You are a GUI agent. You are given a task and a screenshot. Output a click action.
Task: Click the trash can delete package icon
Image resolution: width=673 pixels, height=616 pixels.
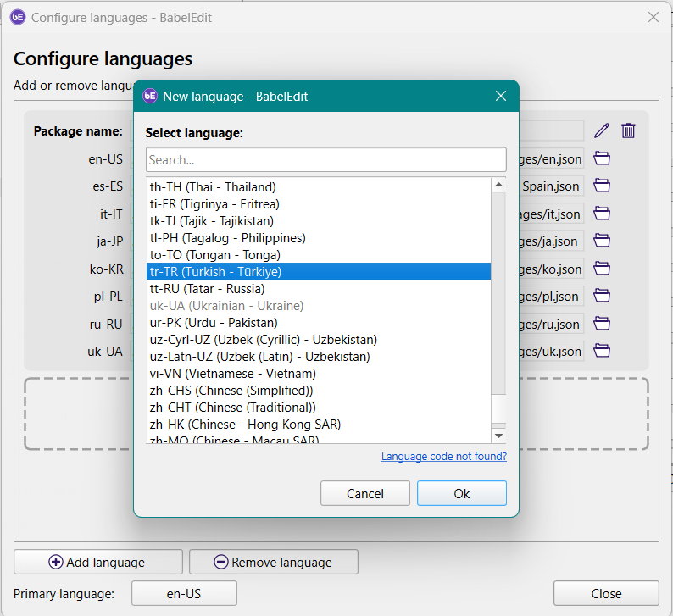tap(628, 130)
